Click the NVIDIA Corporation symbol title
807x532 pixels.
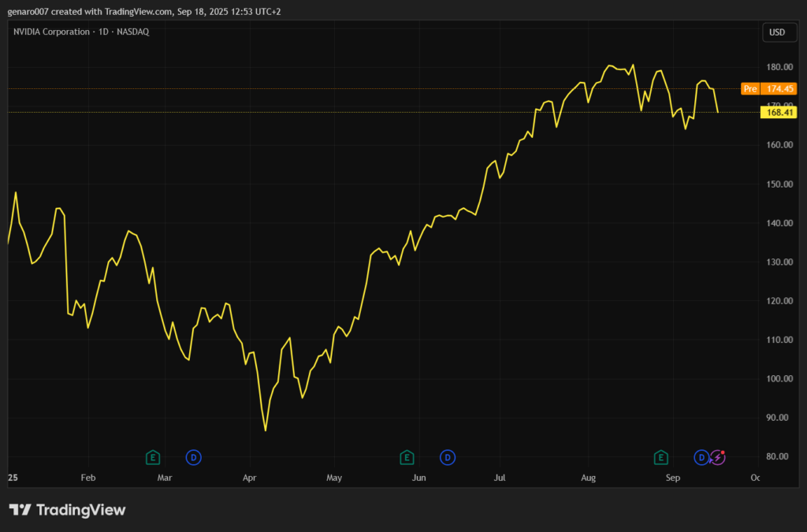[x=54, y=32]
